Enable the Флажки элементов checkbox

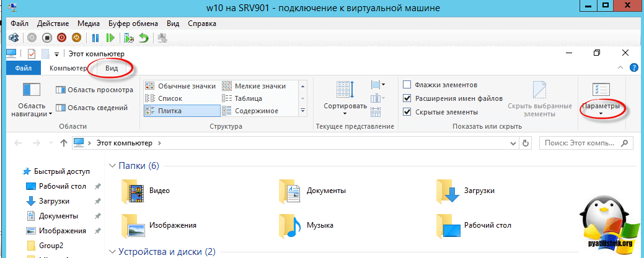[407, 85]
